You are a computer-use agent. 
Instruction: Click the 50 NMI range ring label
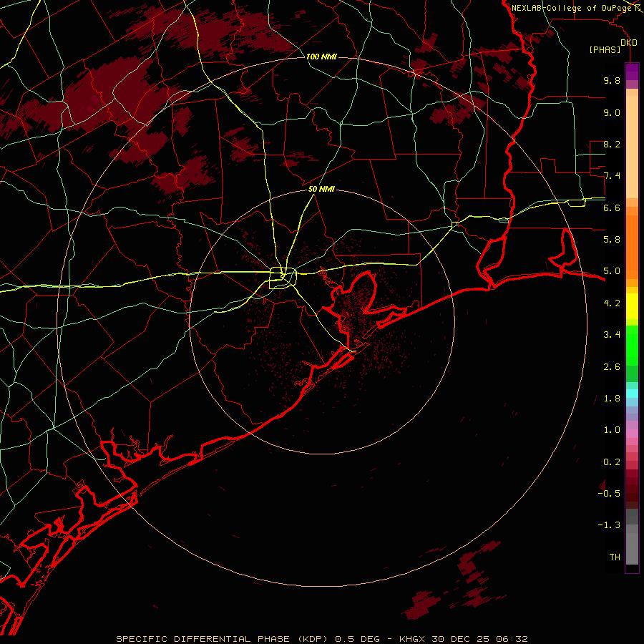pyautogui.click(x=321, y=189)
